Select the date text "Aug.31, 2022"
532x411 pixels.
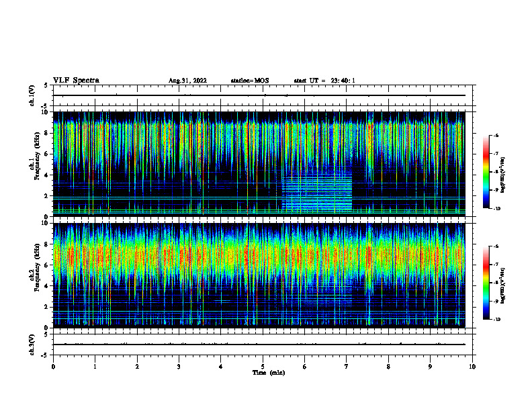[187, 81]
